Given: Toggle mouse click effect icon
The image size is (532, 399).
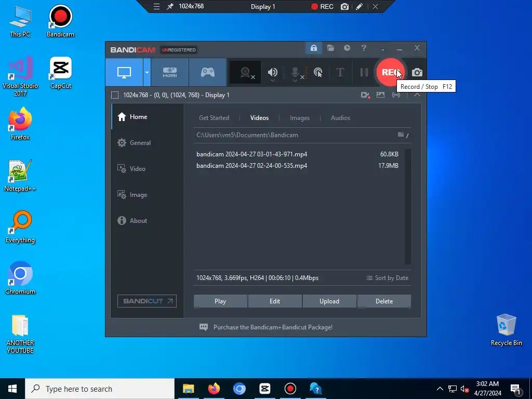Looking at the screenshot, I should [x=318, y=72].
